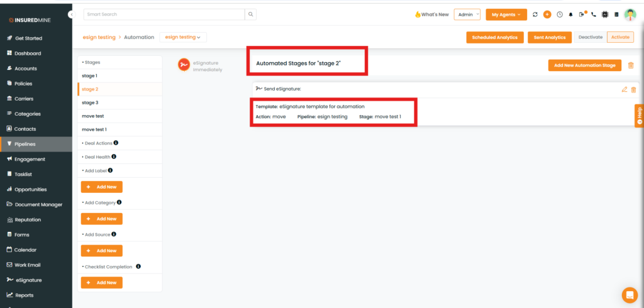Click Add New Automation Stage button
This screenshot has width=644, height=308.
584,65
